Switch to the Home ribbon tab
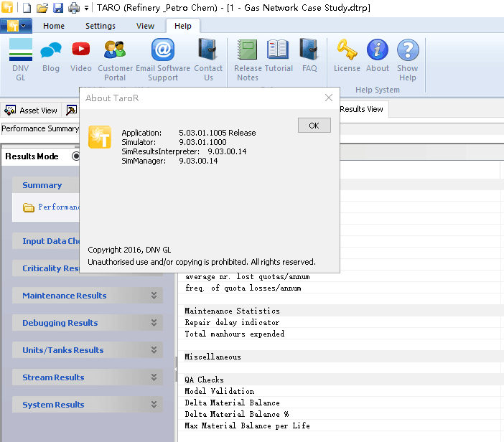504x442 pixels. (54, 26)
